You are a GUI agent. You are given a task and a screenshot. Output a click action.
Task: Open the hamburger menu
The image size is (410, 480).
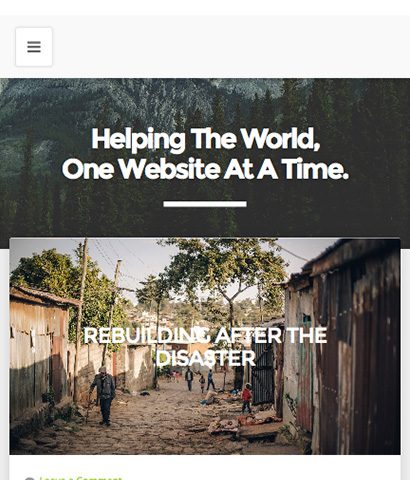coord(34,47)
